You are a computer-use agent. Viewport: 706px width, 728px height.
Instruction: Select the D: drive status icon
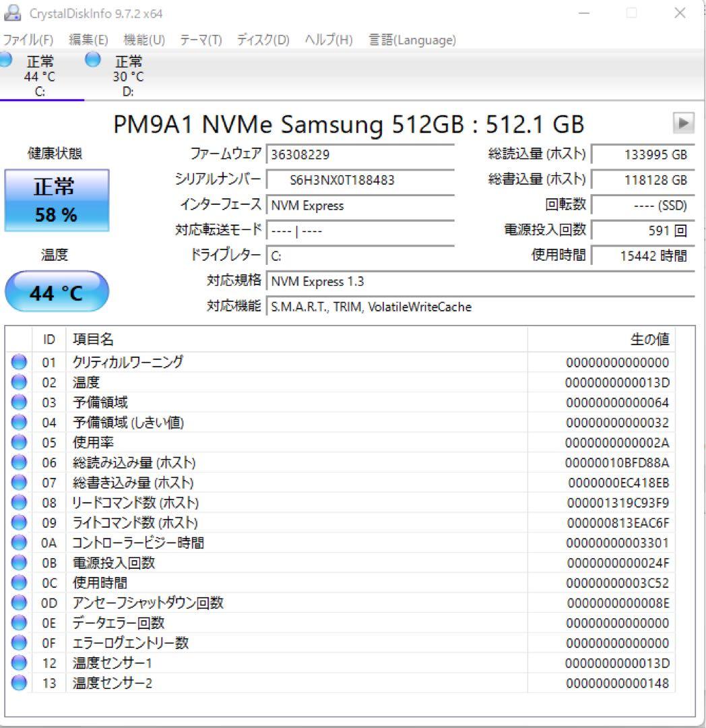click(92, 61)
